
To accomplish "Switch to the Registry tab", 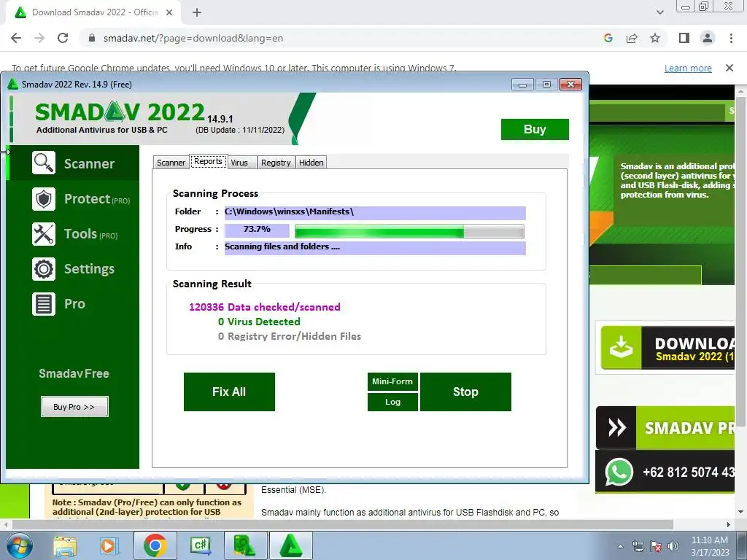I will tap(276, 163).
